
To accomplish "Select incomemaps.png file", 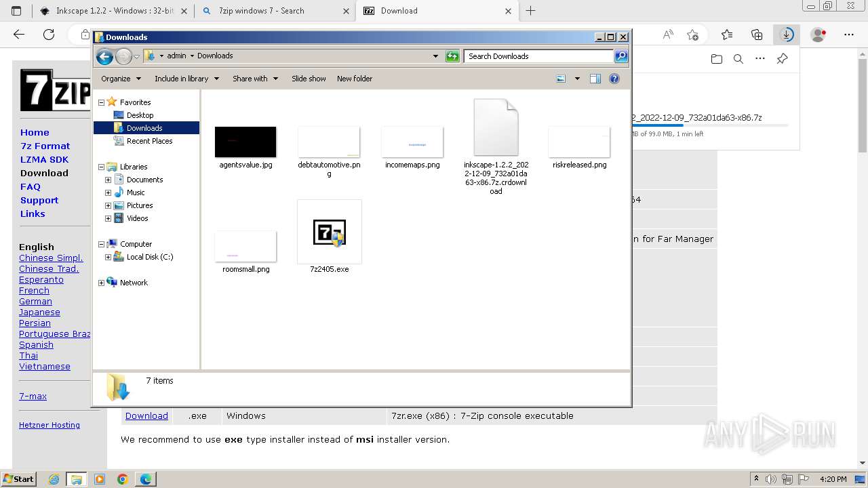I will [x=412, y=142].
